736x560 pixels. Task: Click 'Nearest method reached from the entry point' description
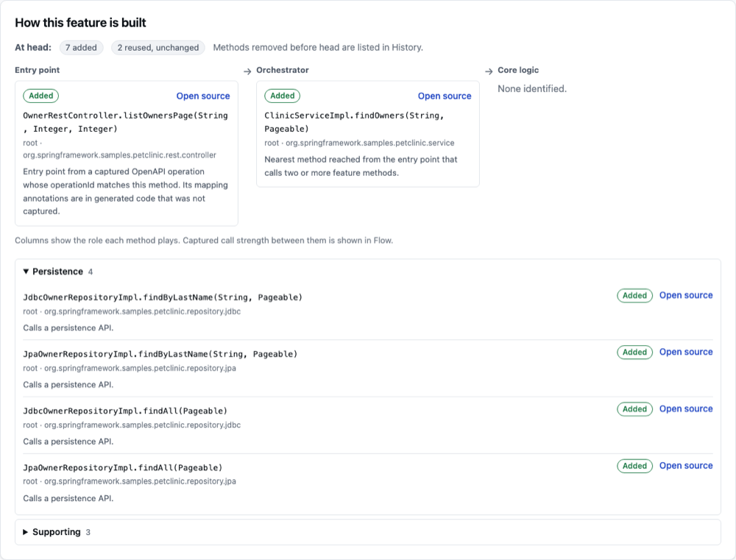click(x=361, y=166)
